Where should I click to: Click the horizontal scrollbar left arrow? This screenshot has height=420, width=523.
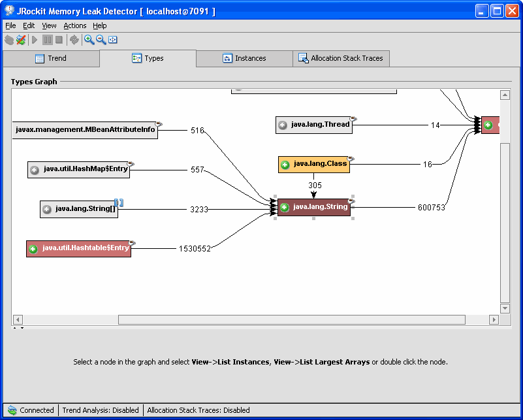pyautogui.click(x=18, y=320)
